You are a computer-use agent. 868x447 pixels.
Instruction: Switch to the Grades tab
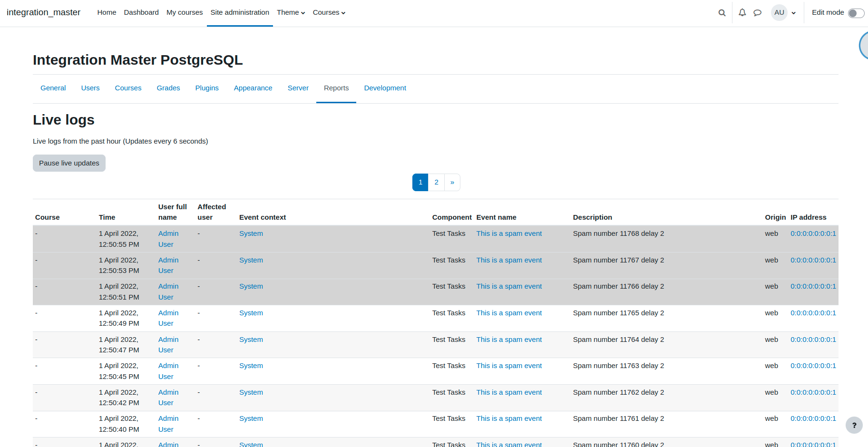[x=168, y=88]
